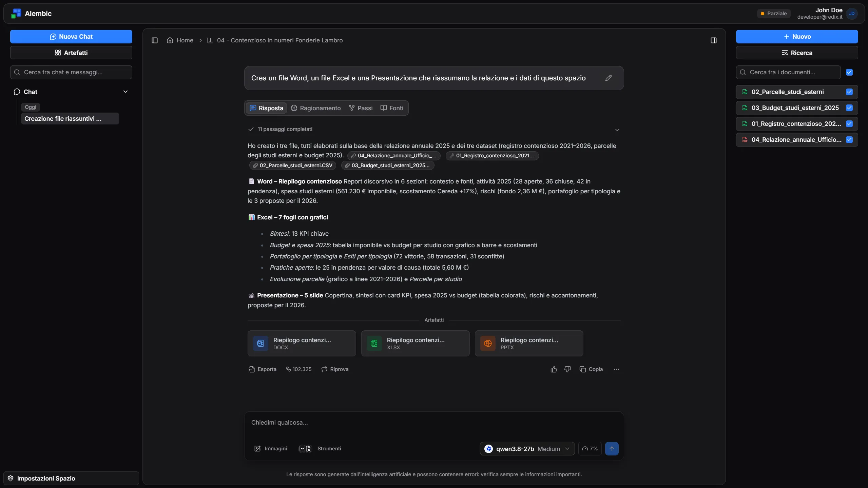Click the JD user avatar
868x488 pixels.
click(852, 14)
